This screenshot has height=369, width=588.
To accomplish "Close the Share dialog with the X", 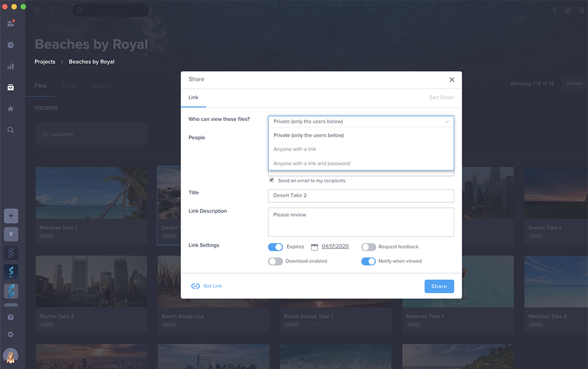I will point(451,80).
